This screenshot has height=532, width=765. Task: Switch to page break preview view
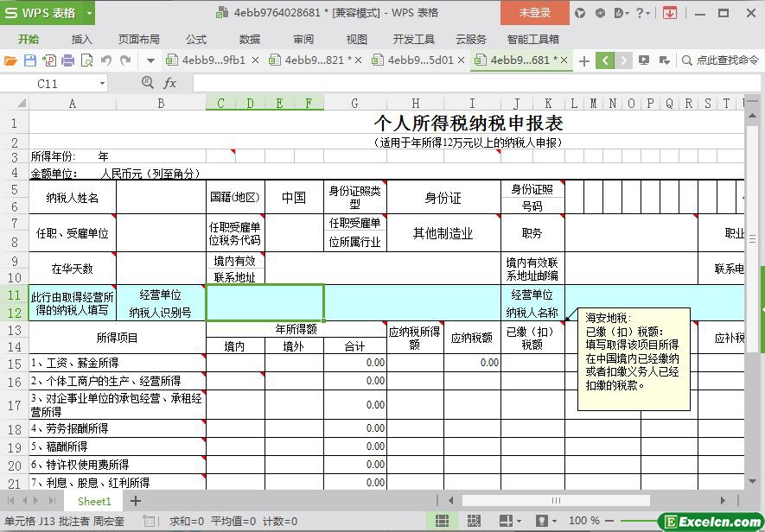coord(474,521)
